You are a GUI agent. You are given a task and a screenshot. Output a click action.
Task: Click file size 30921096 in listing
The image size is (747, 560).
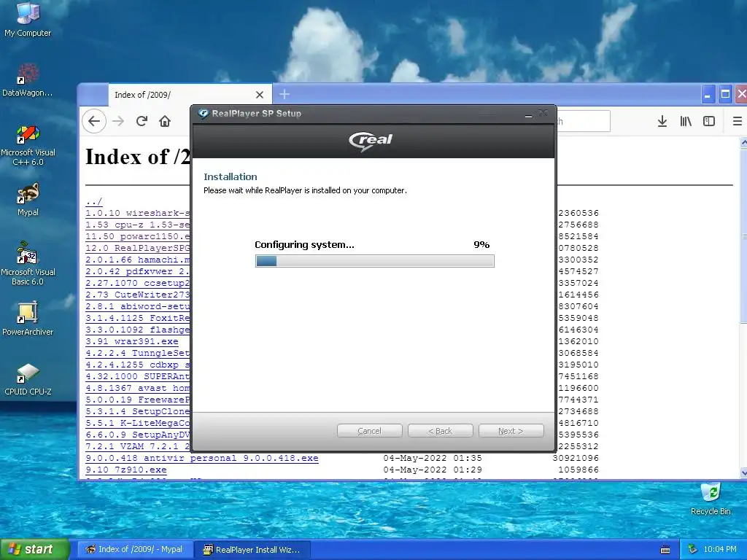[x=576, y=458]
